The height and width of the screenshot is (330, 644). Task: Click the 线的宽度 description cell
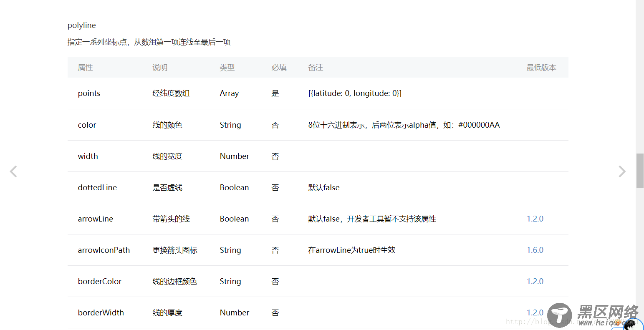click(x=167, y=156)
